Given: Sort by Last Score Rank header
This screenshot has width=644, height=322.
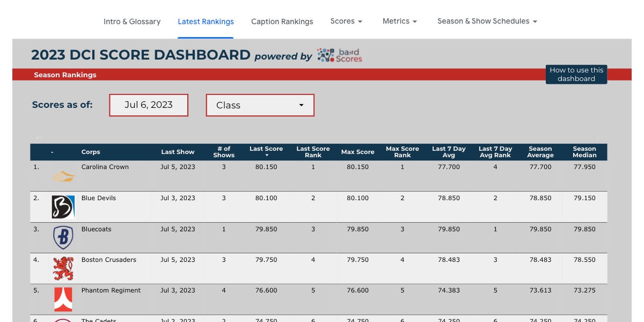Looking at the screenshot, I should 313,152.
